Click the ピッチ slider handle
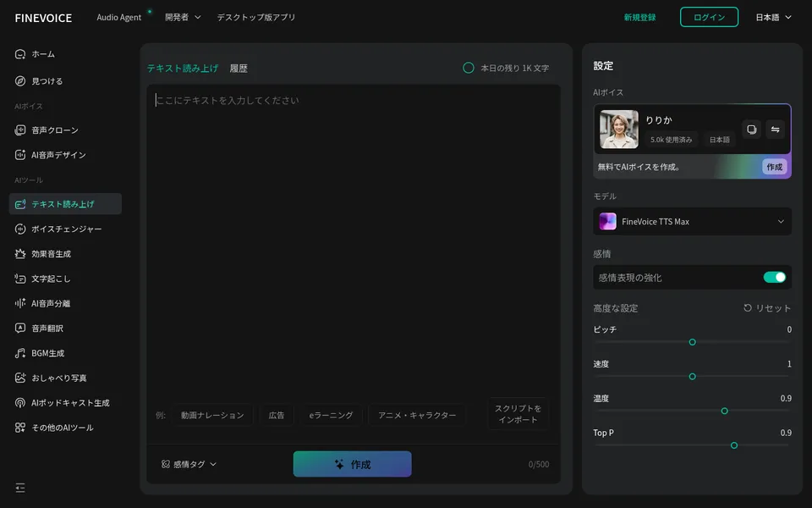The height and width of the screenshot is (508, 812). pos(693,342)
